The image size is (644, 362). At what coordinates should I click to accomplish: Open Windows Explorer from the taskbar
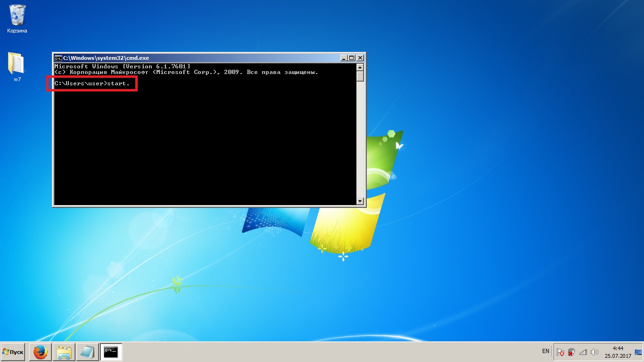click(x=64, y=352)
